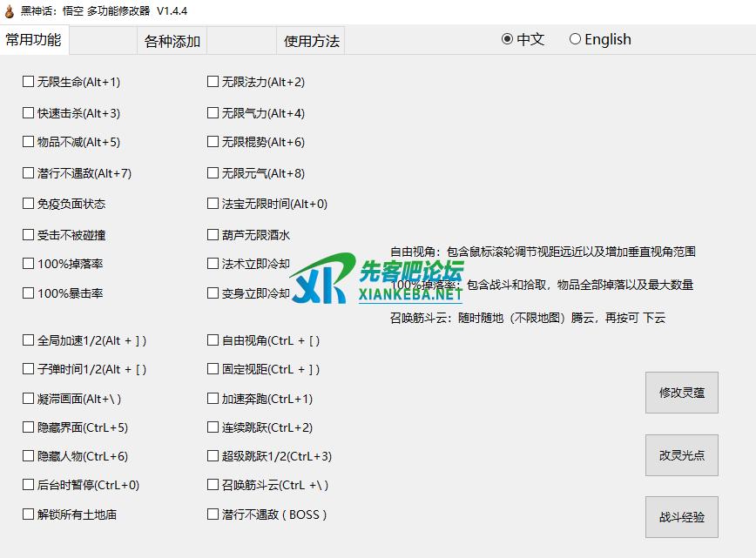The height and width of the screenshot is (558, 756).
Task: Check the 无限法力 (Alt+2) option
Action: pos(213,82)
